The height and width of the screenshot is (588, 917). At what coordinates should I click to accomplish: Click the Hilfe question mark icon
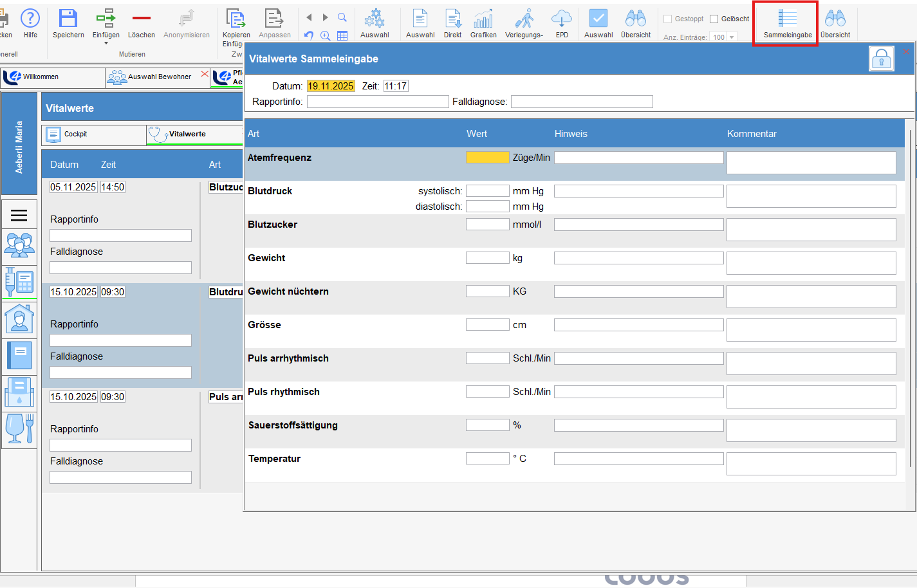(x=30, y=19)
